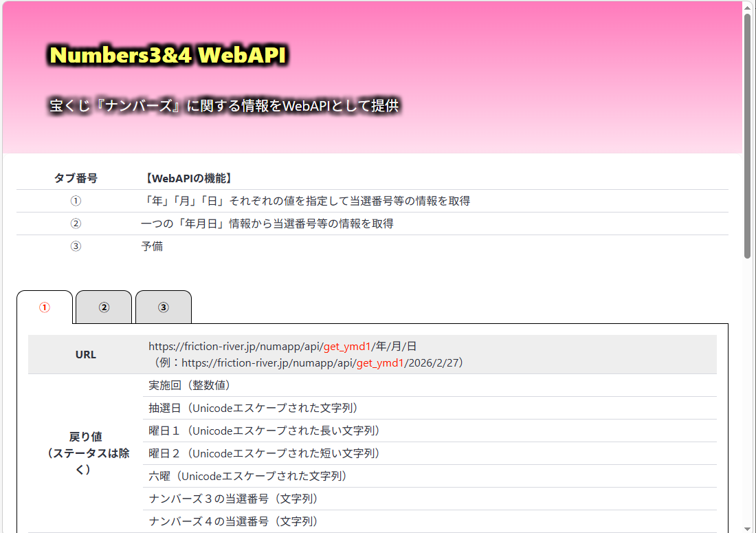Click the ナンバーズ３の当選番号 return value row
The width and height of the screenshot is (756, 533).
point(234,499)
